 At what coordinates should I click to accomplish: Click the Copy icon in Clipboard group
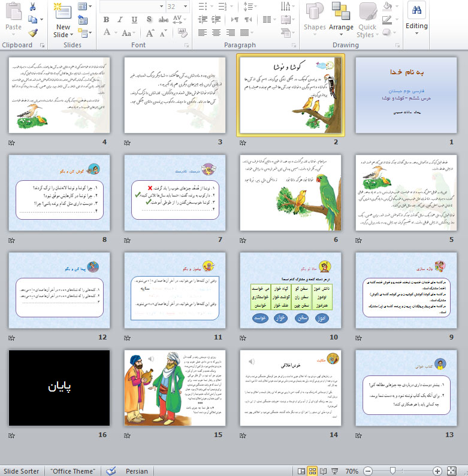click(x=32, y=20)
